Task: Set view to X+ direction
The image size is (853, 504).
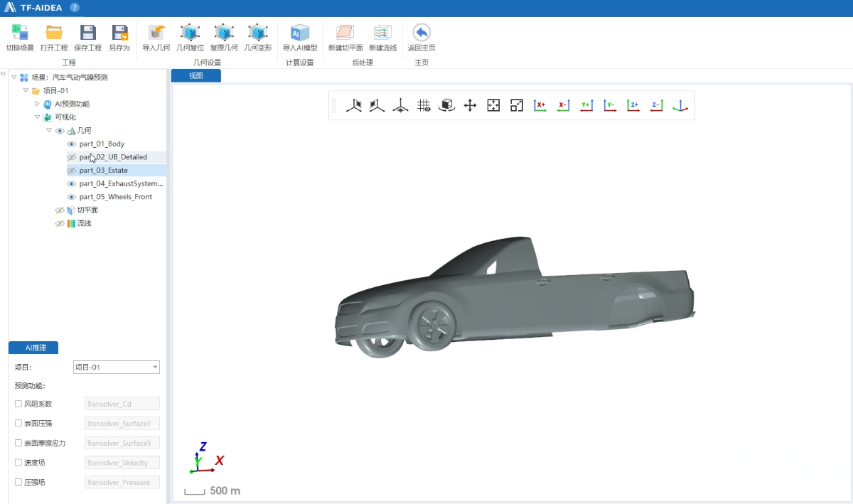Action: coord(540,105)
